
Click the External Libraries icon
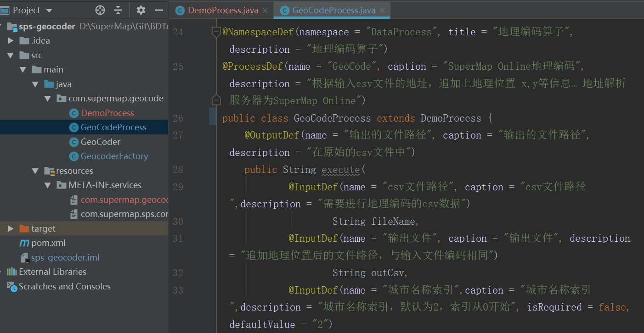tap(12, 272)
